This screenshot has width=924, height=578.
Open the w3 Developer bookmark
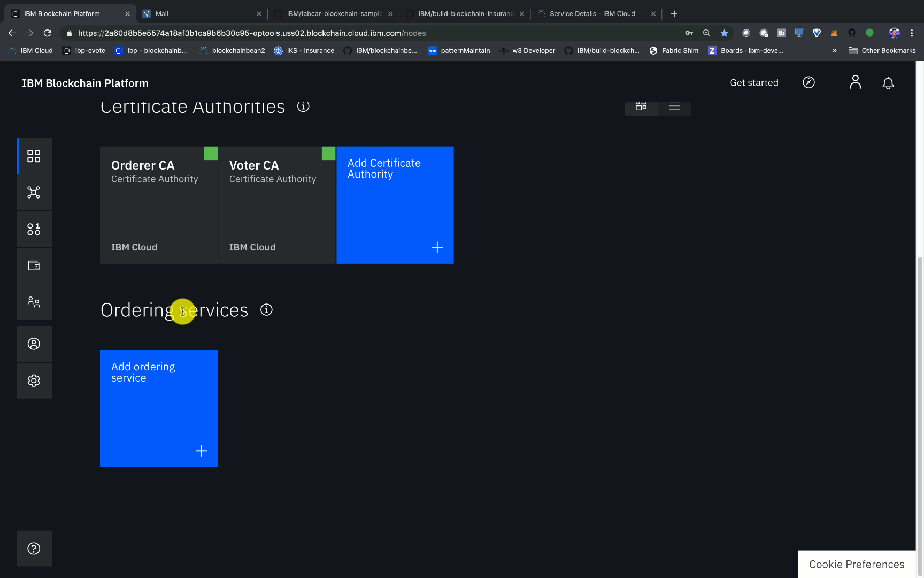tap(527, 50)
